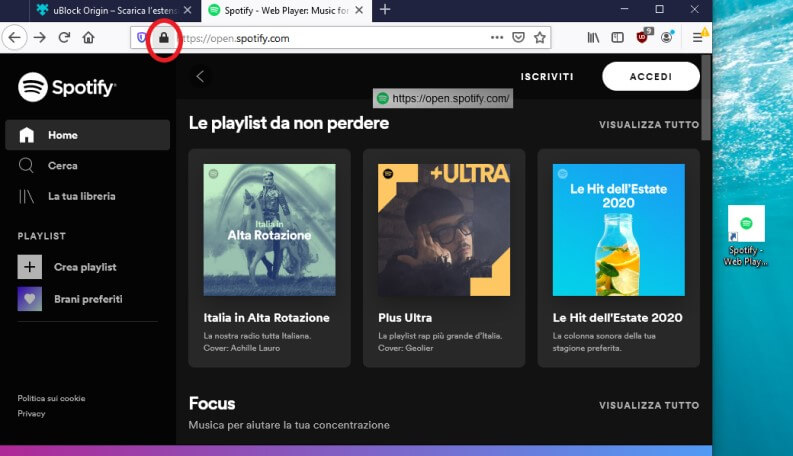Click the browser forward arrow
This screenshot has width=793, height=456.
point(39,37)
